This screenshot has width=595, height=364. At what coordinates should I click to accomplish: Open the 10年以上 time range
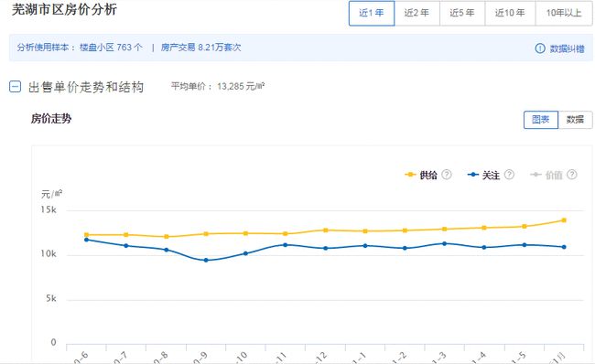(x=564, y=14)
